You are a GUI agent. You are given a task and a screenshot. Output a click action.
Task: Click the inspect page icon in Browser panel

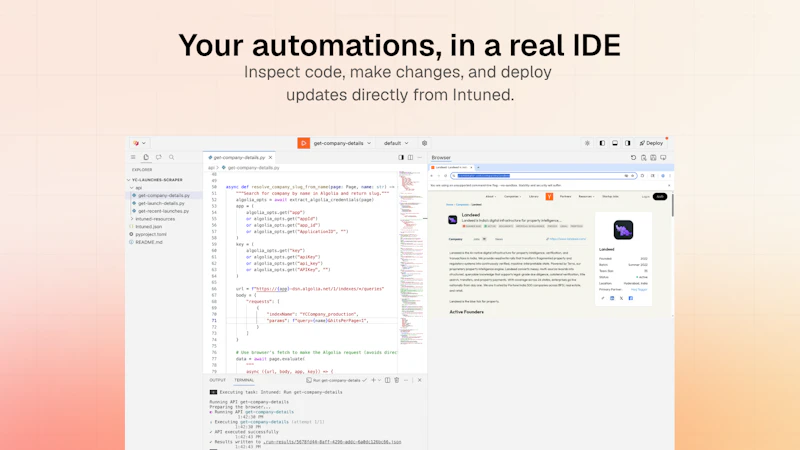click(x=643, y=158)
